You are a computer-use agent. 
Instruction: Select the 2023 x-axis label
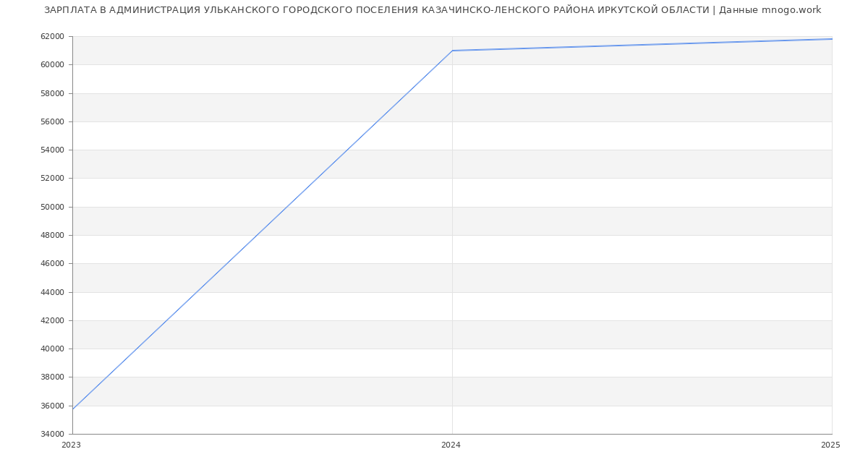pyautogui.click(x=72, y=445)
